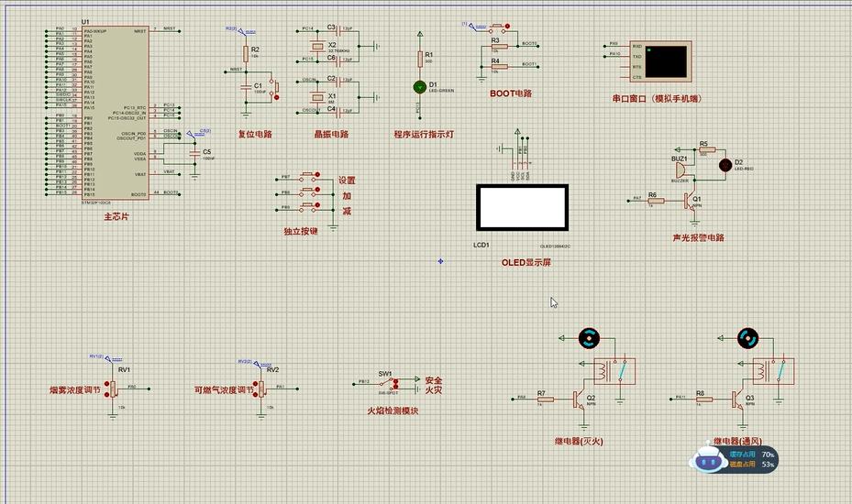Click the 磁盘占用 53% readout
Screen dimensions: 852x504
click(751, 465)
